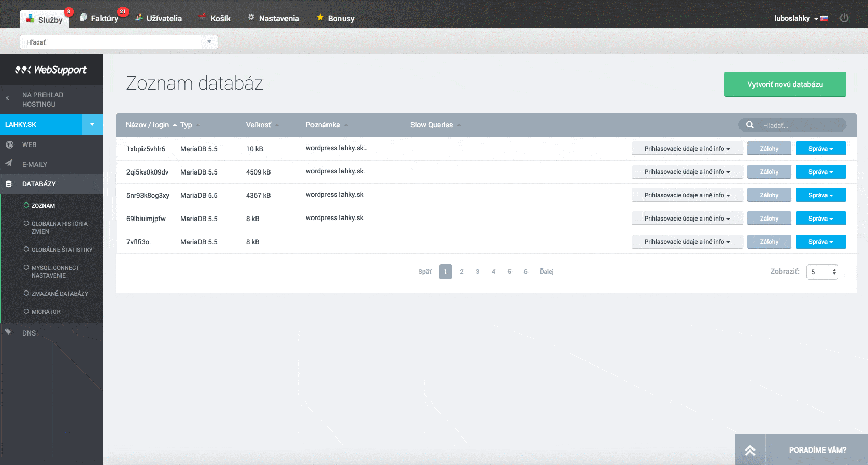Select the Zmazané databázy sidebar item

click(x=60, y=294)
